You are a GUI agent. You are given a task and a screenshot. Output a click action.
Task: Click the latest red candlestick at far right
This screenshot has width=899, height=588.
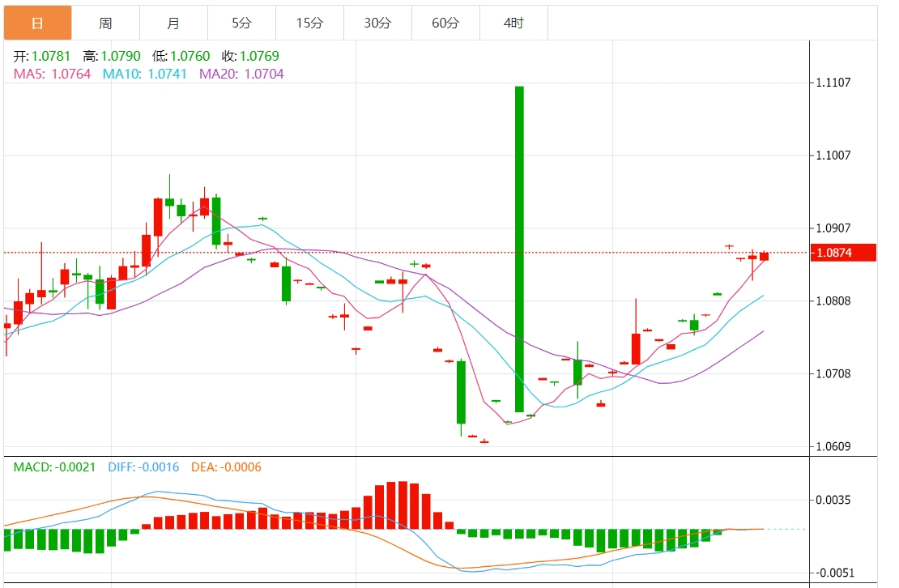(765, 256)
